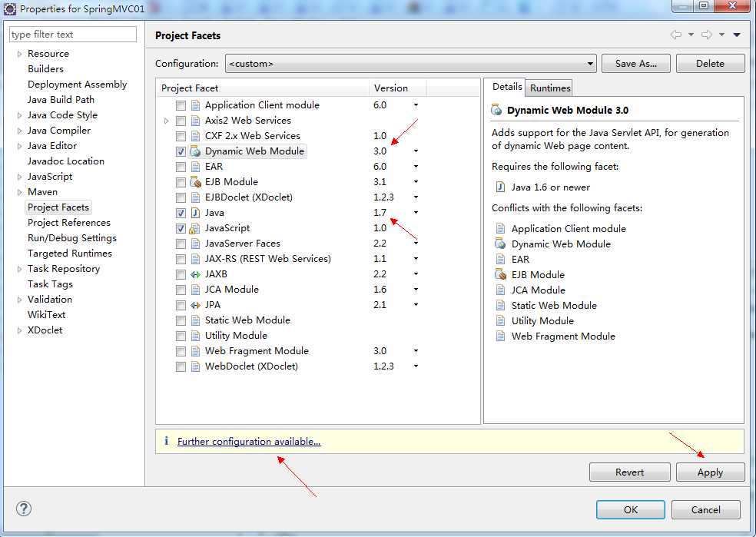756x537 pixels.
Task: Select Targeted Runtimes in the tree
Action: click(x=69, y=254)
